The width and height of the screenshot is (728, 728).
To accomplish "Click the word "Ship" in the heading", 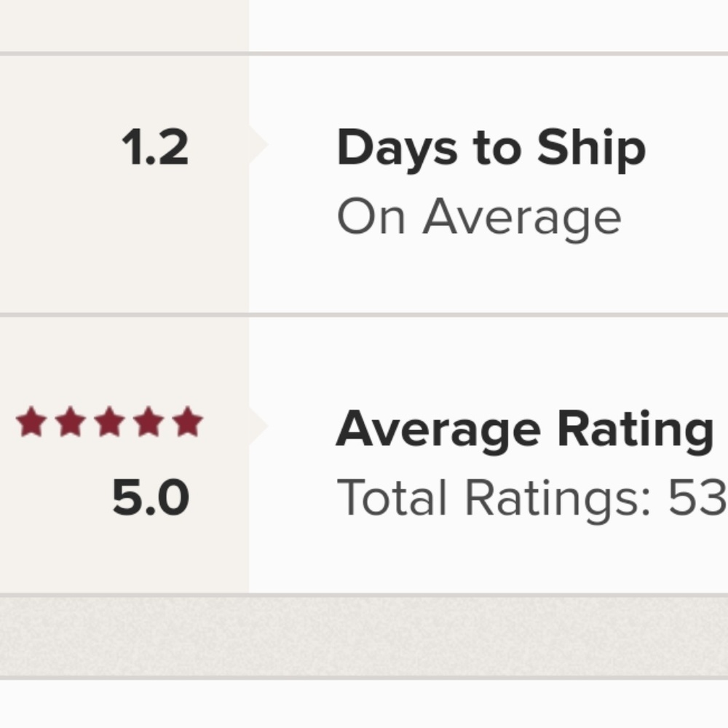I will (591, 149).
